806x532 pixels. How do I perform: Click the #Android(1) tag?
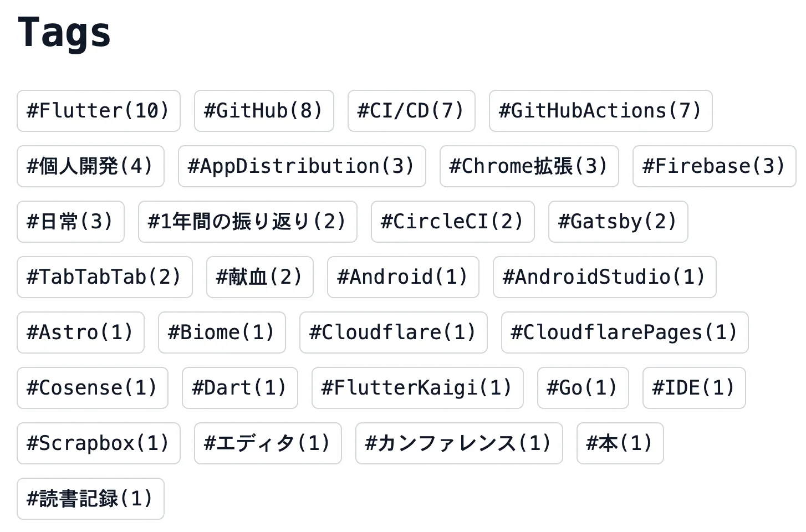click(x=403, y=277)
